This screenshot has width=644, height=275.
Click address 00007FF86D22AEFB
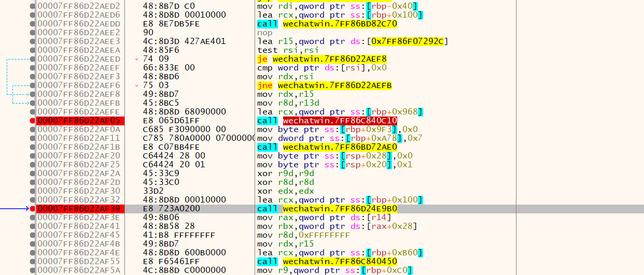pos(78,103)
